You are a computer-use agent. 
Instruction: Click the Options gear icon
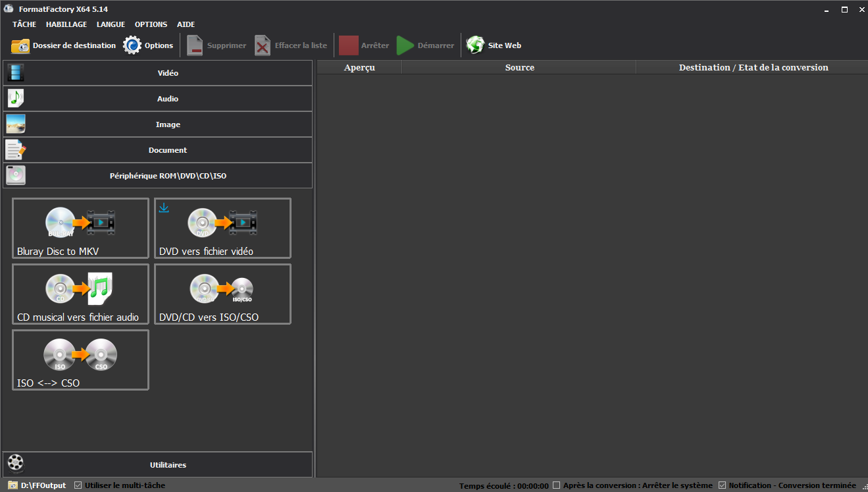(132, 45)
